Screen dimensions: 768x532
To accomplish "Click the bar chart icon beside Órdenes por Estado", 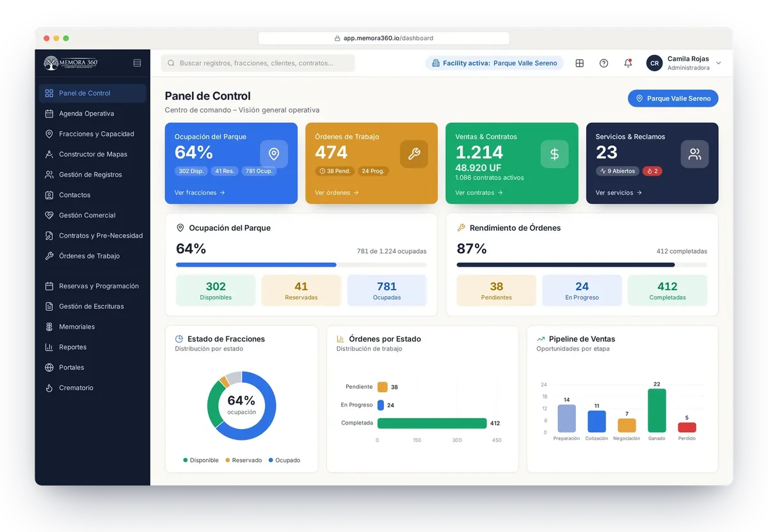I will tap(340, 339).
